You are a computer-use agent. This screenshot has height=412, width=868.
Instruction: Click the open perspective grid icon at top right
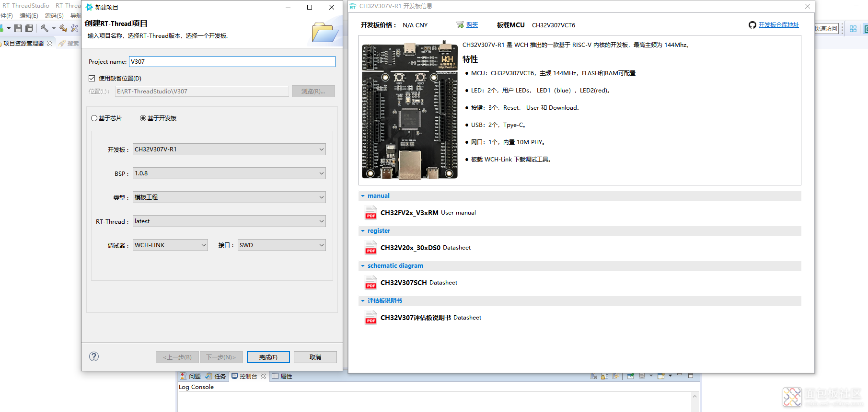(x=853, y=29)
